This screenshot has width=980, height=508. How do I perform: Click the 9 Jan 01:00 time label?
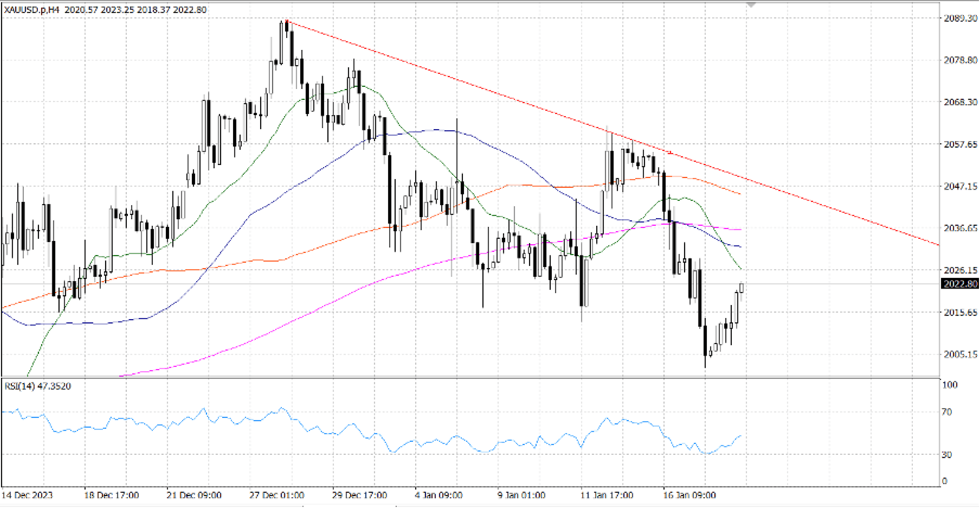[x=521, y=495]
